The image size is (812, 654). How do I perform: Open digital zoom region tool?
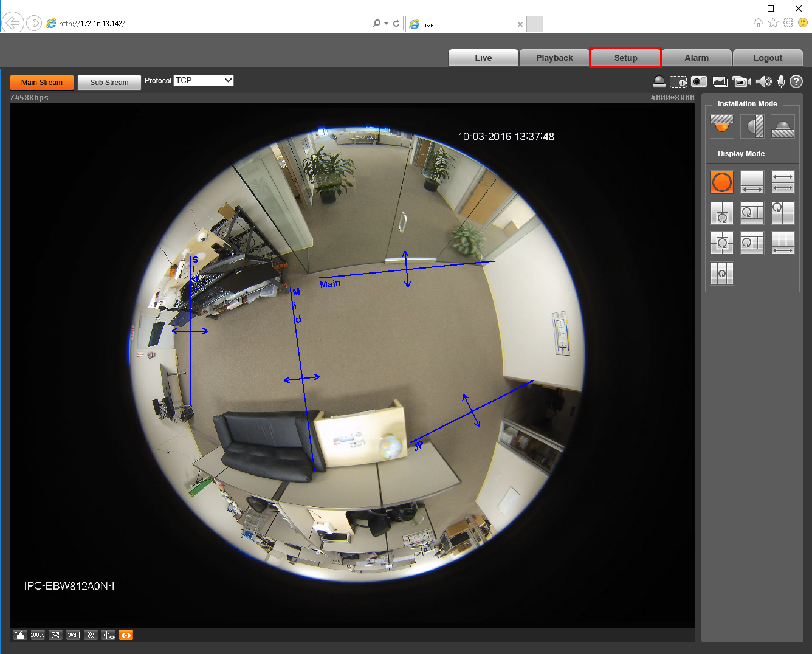[x=678, y=81]
